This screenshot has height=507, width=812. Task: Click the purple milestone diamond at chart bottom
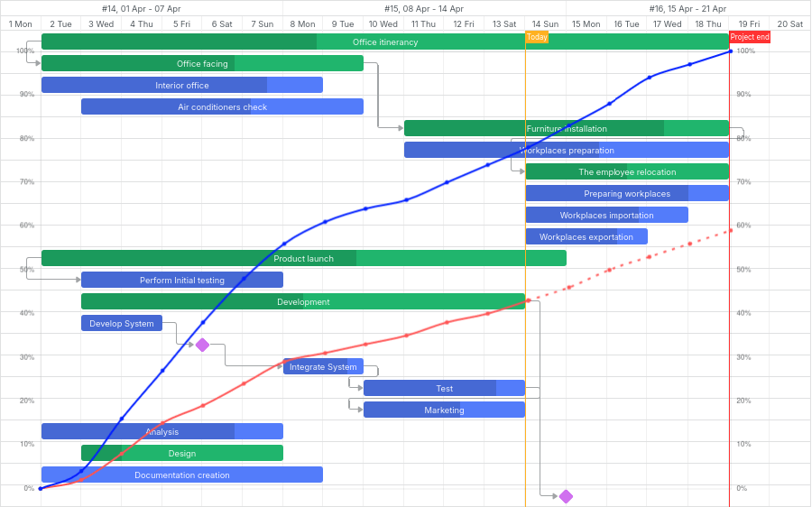pyautogui.click(x=566, y=496)
